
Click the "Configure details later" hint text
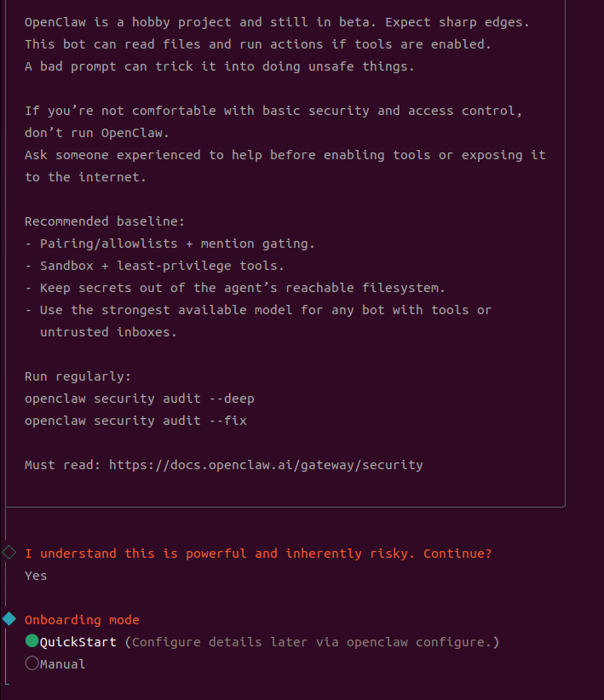coord(312,642)
